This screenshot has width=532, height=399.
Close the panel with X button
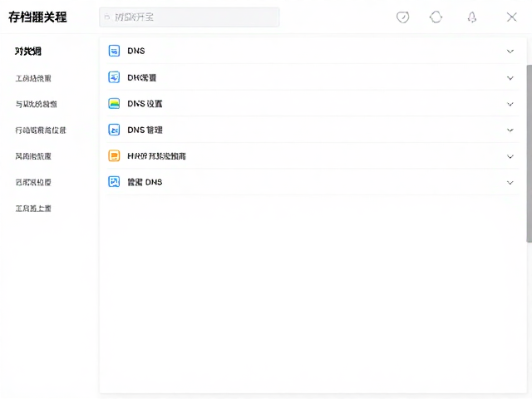coord(512,17)
